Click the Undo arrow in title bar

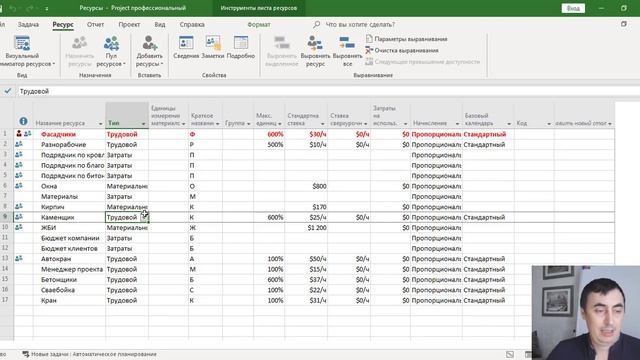pos(13,8)
